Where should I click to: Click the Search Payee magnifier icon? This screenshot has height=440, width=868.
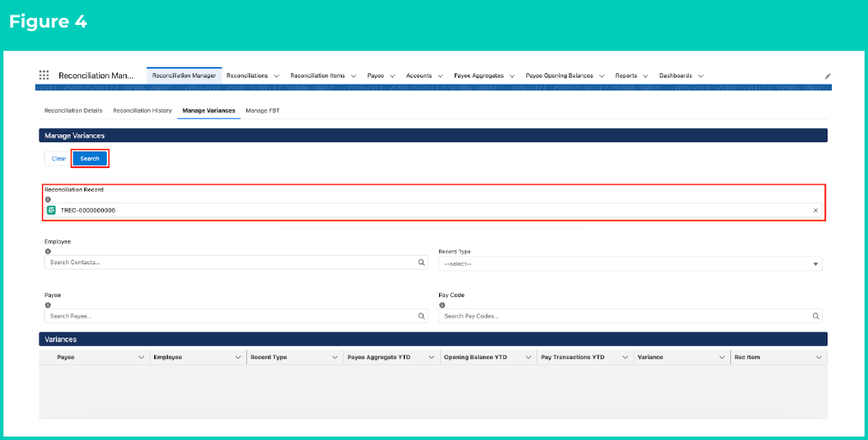point(421,316)
